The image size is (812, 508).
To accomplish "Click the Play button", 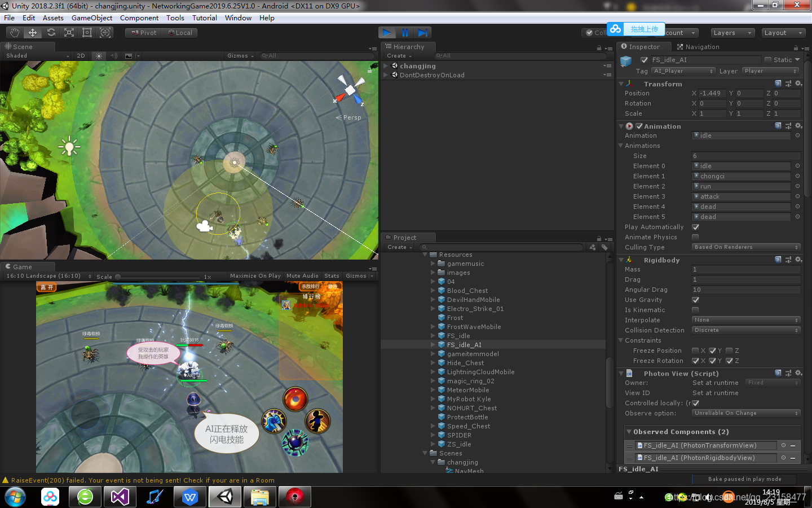I will (387, 33).
